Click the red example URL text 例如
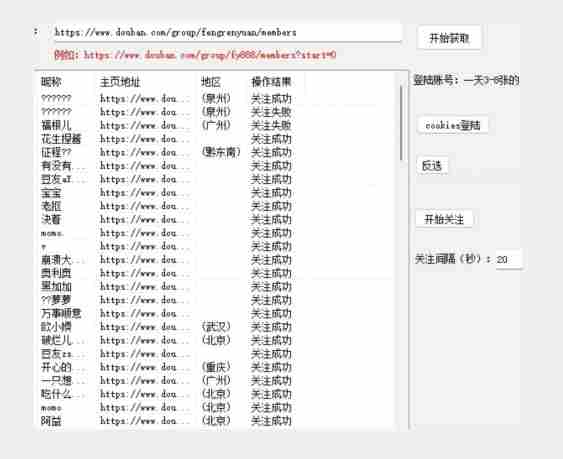Image resolution: width=563 pixels, height=459 pixels. (x=195, y=55)
